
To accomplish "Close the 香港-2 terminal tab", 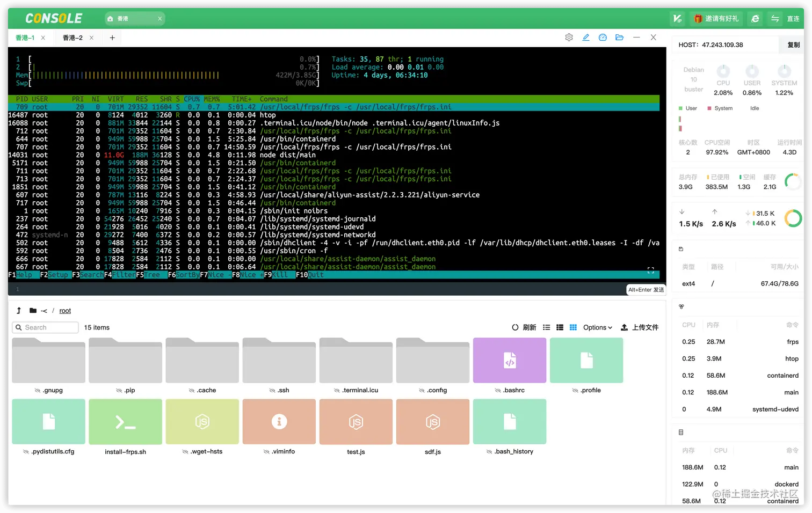I will click(91, 38).
